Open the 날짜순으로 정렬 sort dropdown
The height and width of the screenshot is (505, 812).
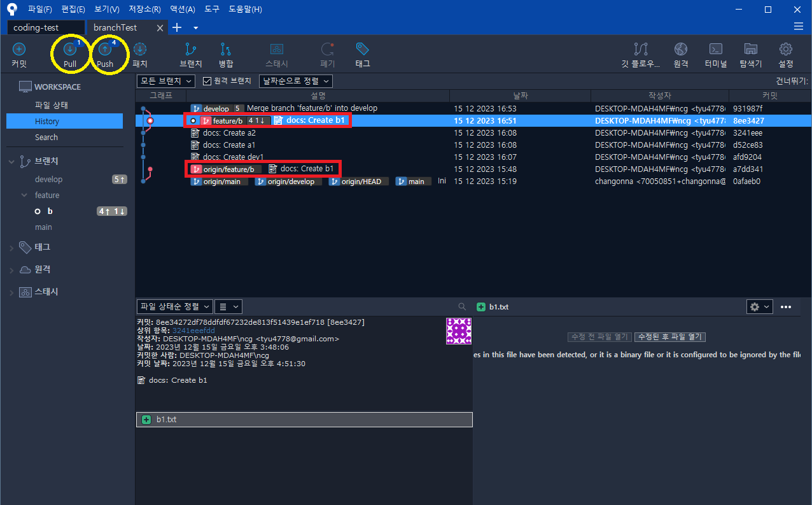(295, 81)
